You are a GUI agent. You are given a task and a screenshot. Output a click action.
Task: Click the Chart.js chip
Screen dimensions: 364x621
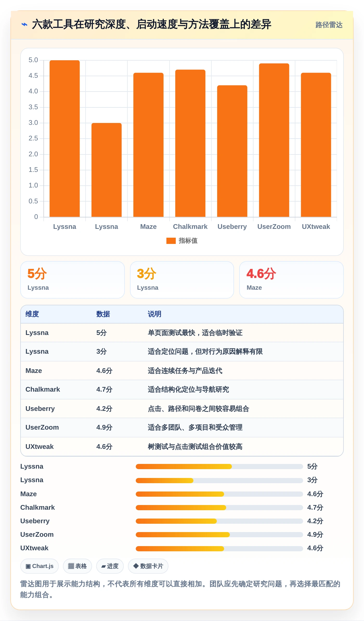tap(40, 566)
